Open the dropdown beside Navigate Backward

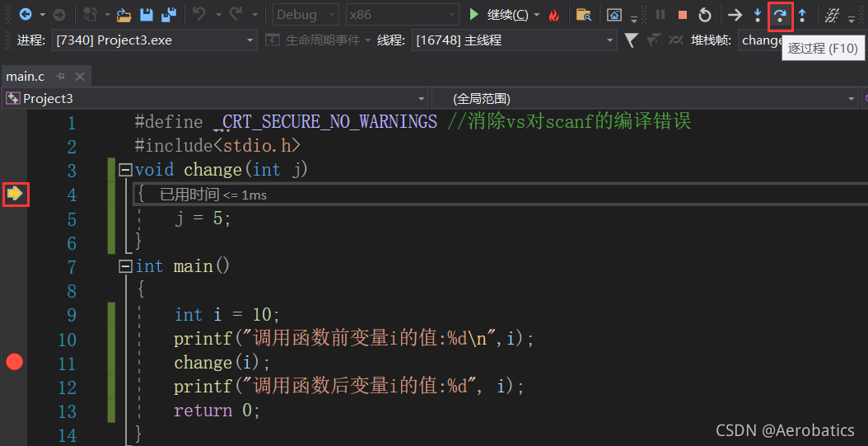42,15
